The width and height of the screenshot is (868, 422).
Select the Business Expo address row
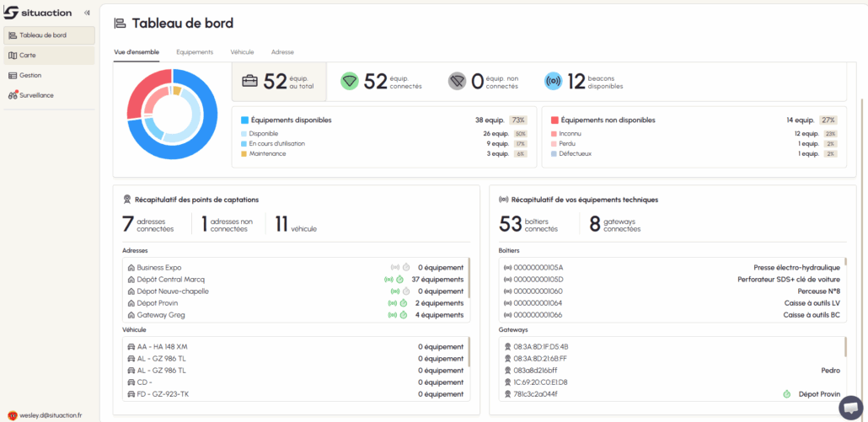pos(296,268)
